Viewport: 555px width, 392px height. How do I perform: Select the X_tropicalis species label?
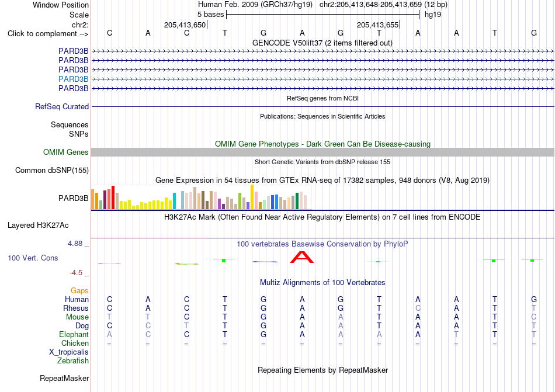(69, 352)
